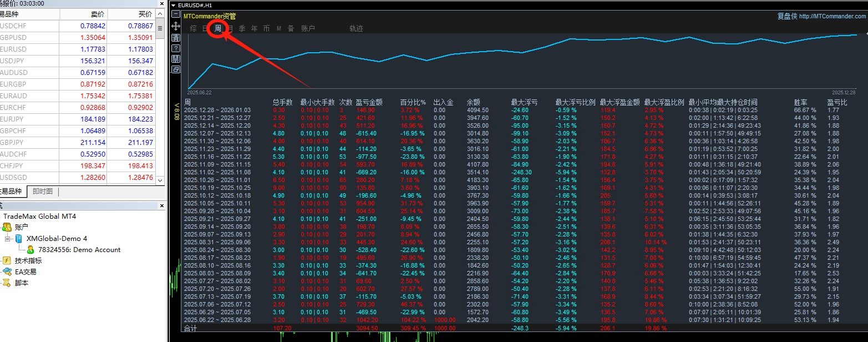Image resolution: width=868 pixels, height=342 pixels.
Task: Click the four-arrow move panel icon
Action: coord(176,26)
